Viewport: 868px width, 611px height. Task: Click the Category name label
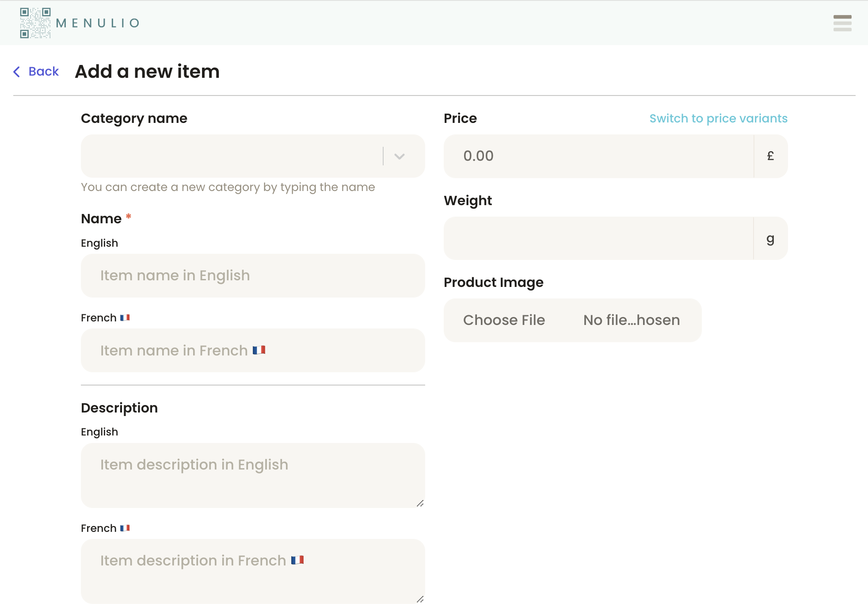pos(134,118)
